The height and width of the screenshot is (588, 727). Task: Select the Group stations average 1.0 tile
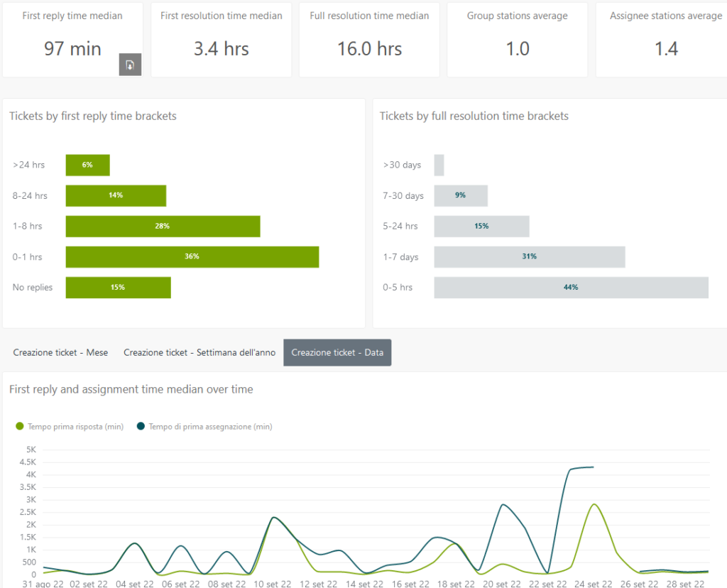coord(517,40)
